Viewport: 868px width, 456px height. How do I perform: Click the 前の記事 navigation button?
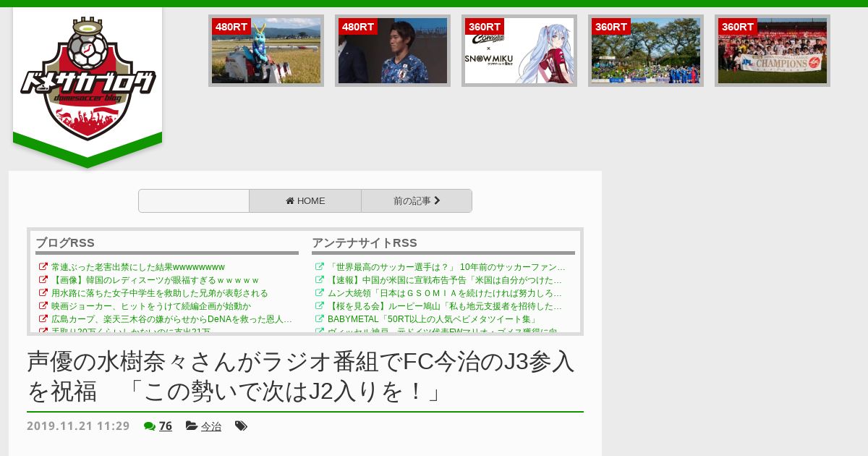tap(417, 201)
